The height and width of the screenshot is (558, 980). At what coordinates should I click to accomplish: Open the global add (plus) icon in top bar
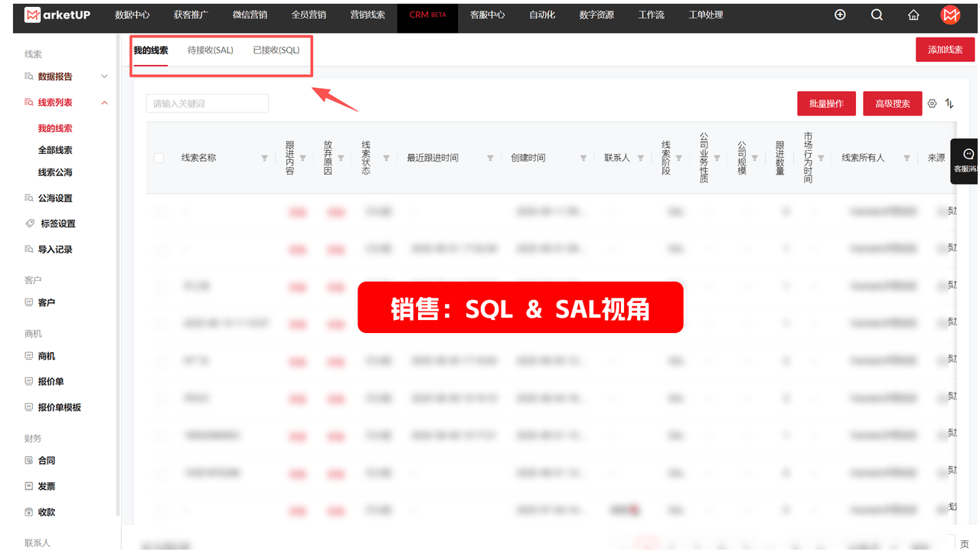(840, 14)
